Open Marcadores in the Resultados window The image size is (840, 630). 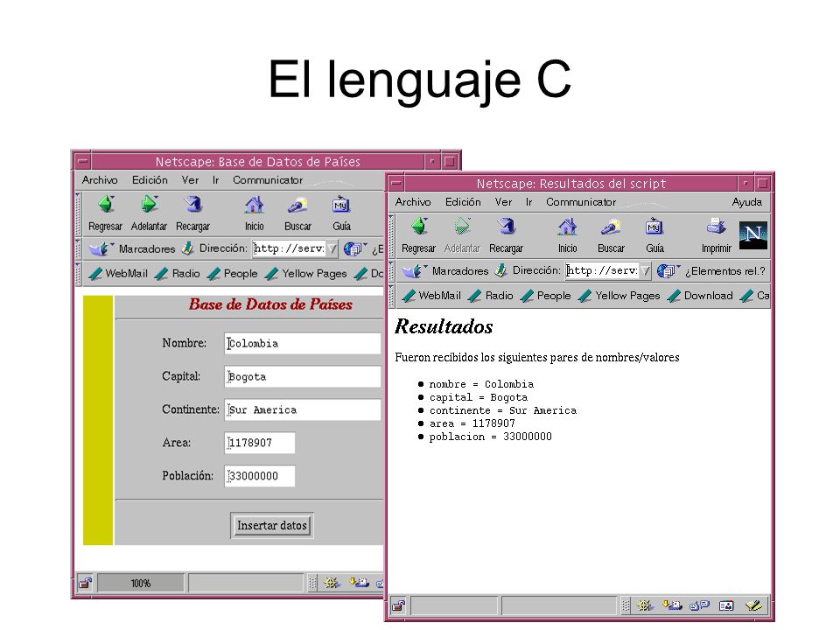pos(445,271)
